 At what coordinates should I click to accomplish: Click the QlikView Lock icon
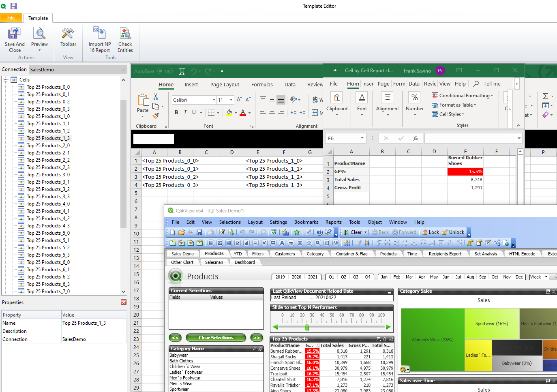click(431, 232)
